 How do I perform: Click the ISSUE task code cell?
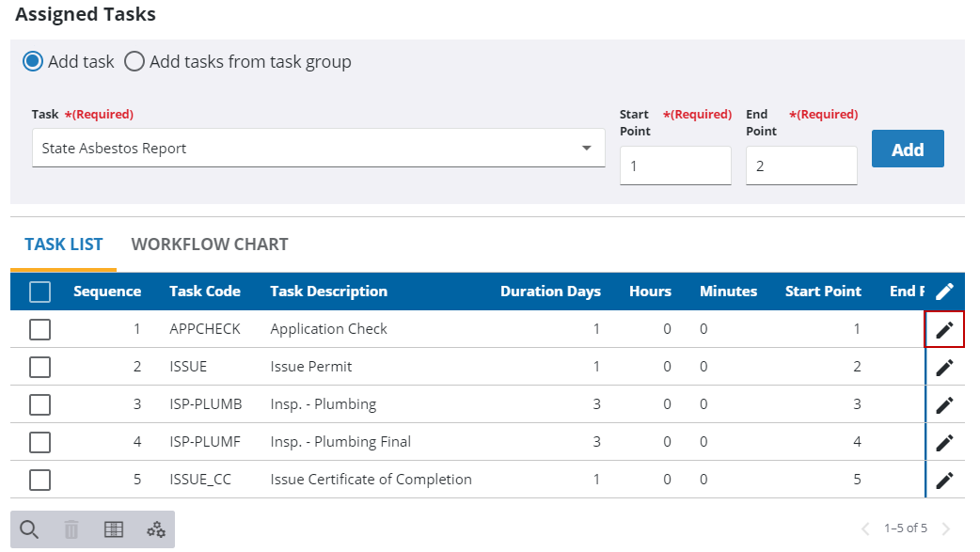point(188,367)
